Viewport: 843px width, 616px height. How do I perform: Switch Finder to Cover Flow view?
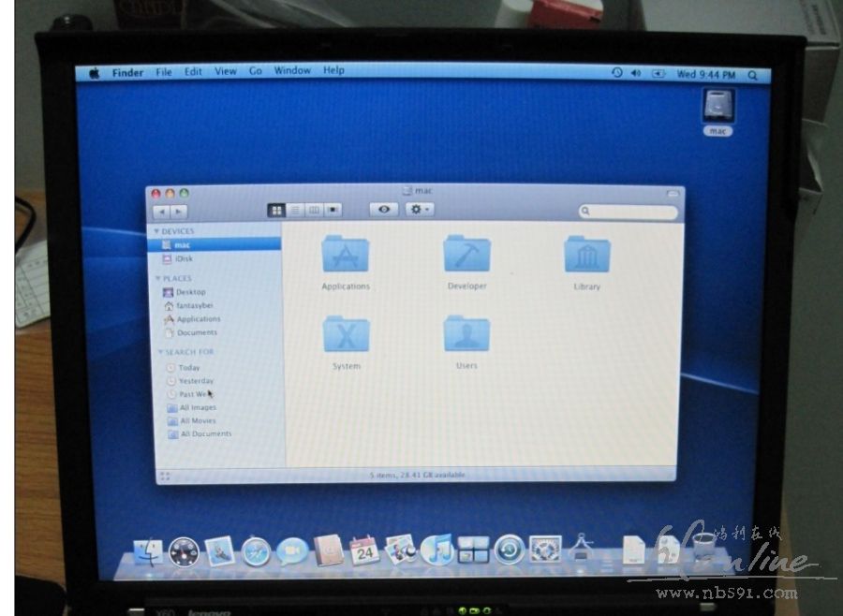[x=333, y=211]
